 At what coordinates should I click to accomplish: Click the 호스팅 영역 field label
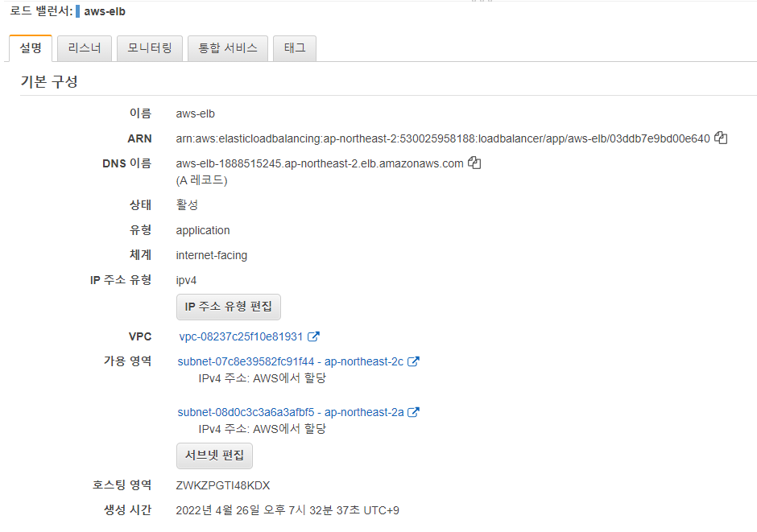pos(122,485)
